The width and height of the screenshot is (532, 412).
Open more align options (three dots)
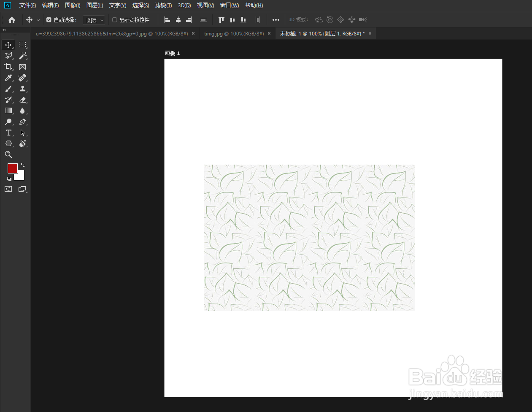pyautogui.click(x=276, y=20)
